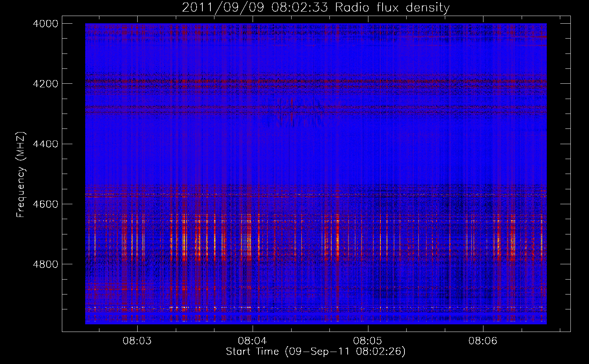Click the 08:06 time tick label
The height and width of the screenshot is (364, 589).
click(483, 341)
